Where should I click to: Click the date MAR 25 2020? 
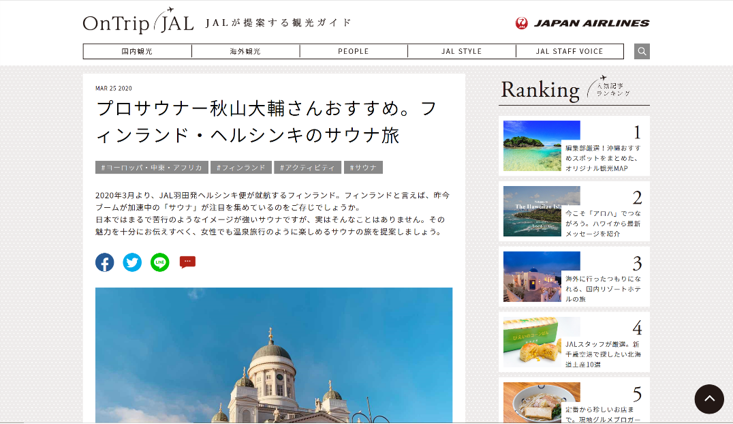click(114, 88)
